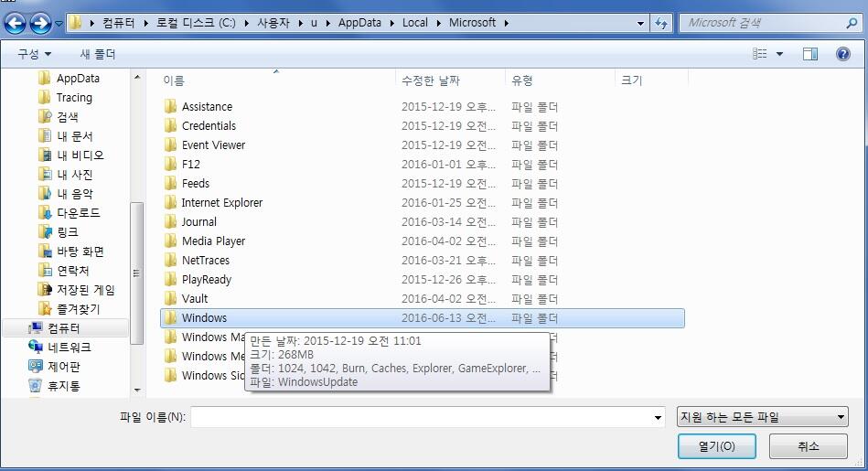Click the 컴퓨터 icon in navigation tree
Screen dimensions: 868x471
point(36,328)
